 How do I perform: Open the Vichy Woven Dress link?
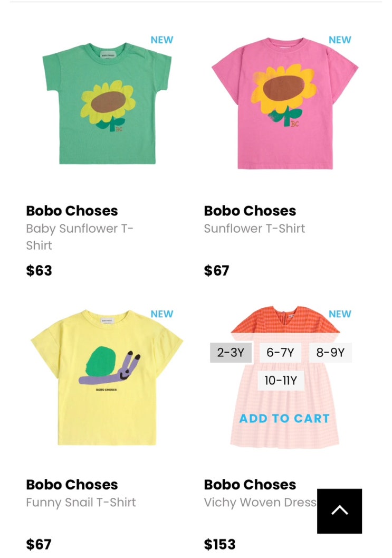point(260,502)
